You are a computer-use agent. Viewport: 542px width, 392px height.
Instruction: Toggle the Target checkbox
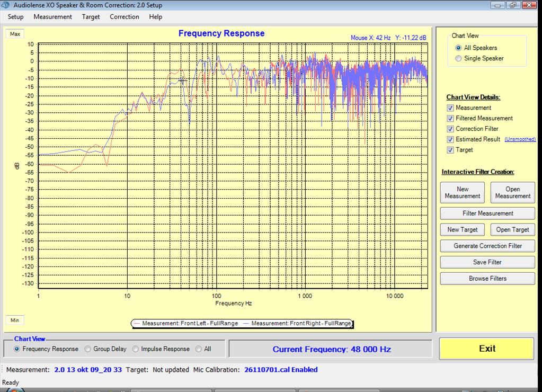click(x=450, y=150)
